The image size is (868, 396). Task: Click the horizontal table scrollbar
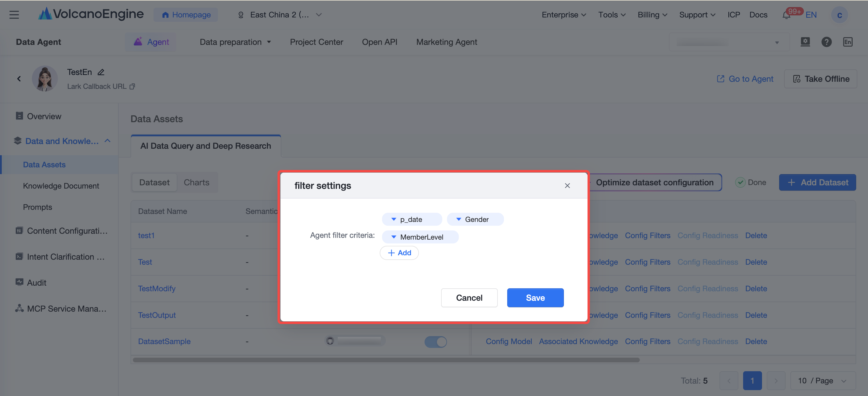(x=386, y=360)
